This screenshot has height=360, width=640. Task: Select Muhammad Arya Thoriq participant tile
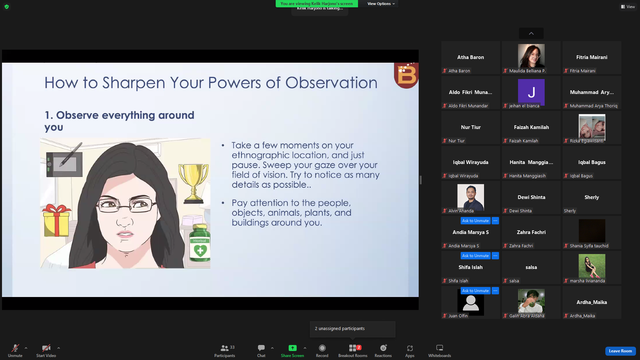tap(591, 92)
